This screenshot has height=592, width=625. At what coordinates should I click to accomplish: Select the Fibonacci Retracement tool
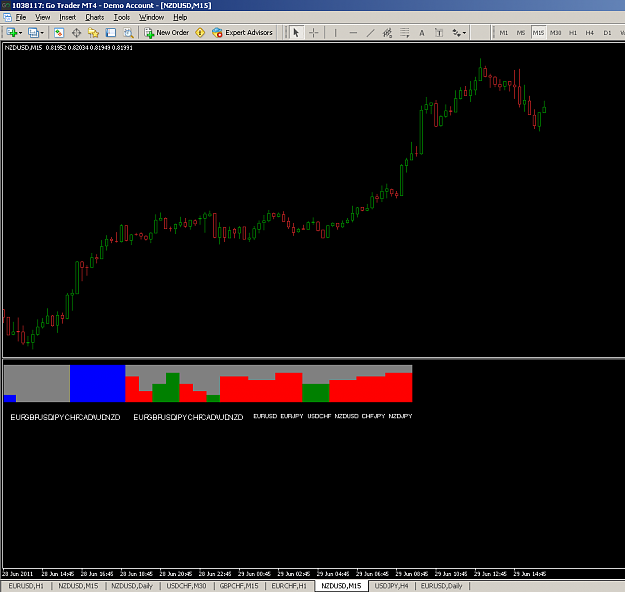click(x=405, y=33)
